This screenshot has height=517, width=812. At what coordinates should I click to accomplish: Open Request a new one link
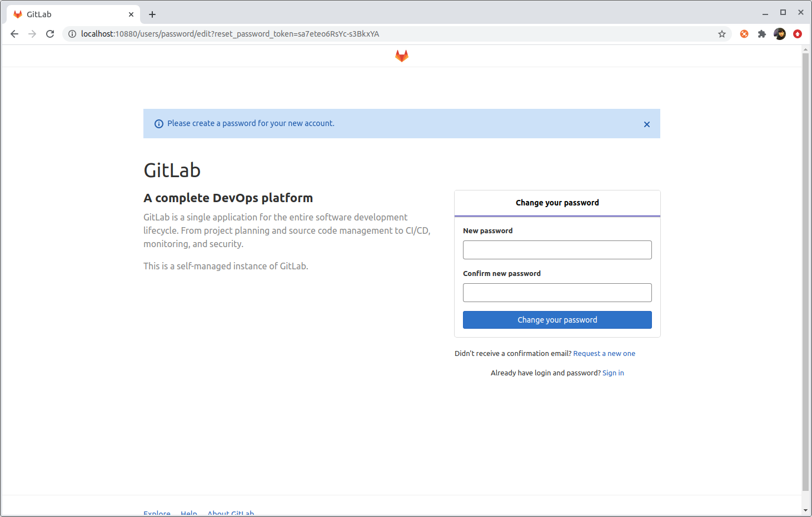tap(604, 354)
